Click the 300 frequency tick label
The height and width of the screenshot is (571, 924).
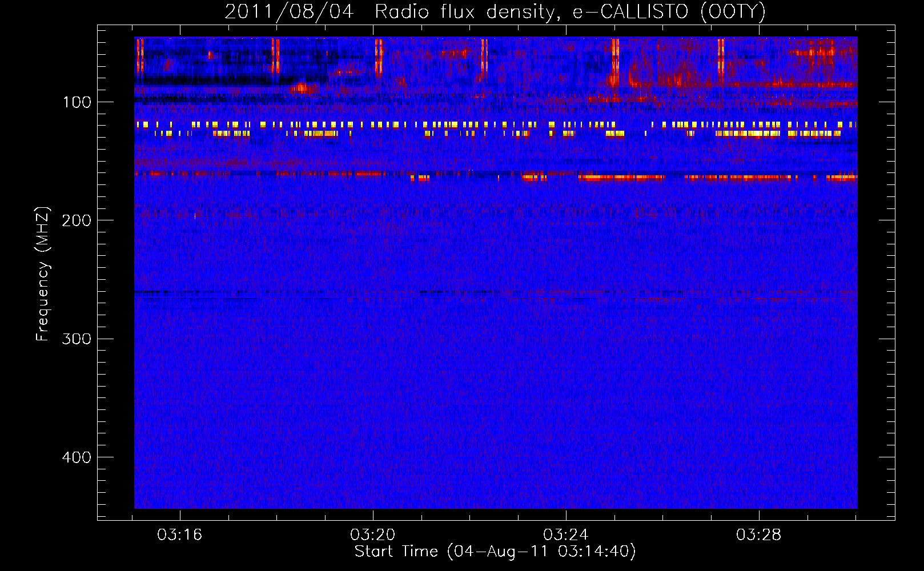tap(77, 339)
